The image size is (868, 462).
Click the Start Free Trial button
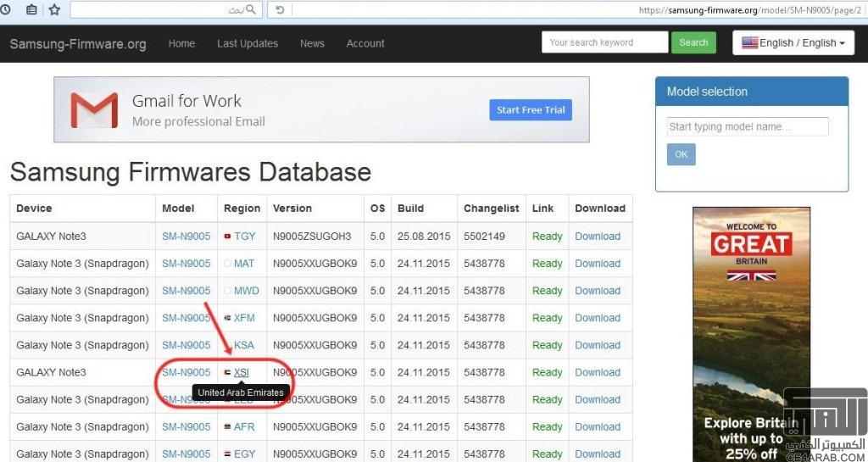pyautogui.click(x=531, y=109)
